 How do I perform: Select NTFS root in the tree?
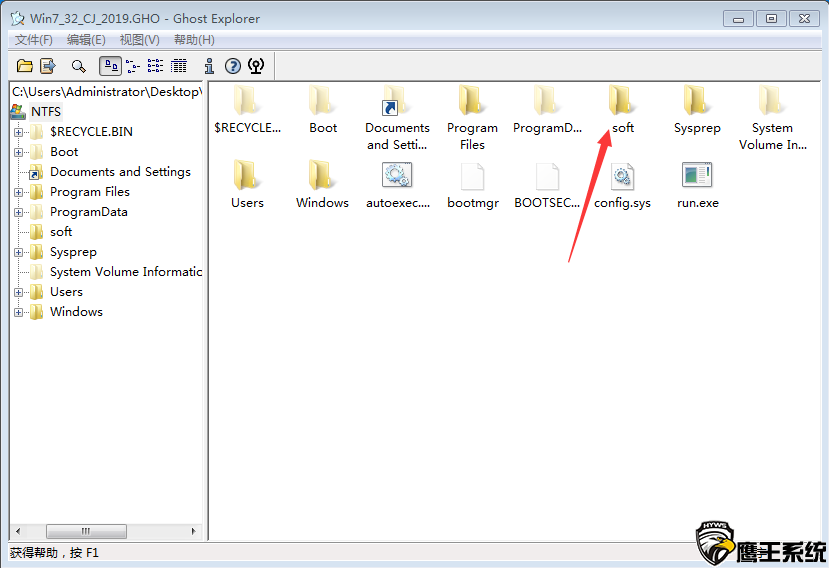(45, 112)
